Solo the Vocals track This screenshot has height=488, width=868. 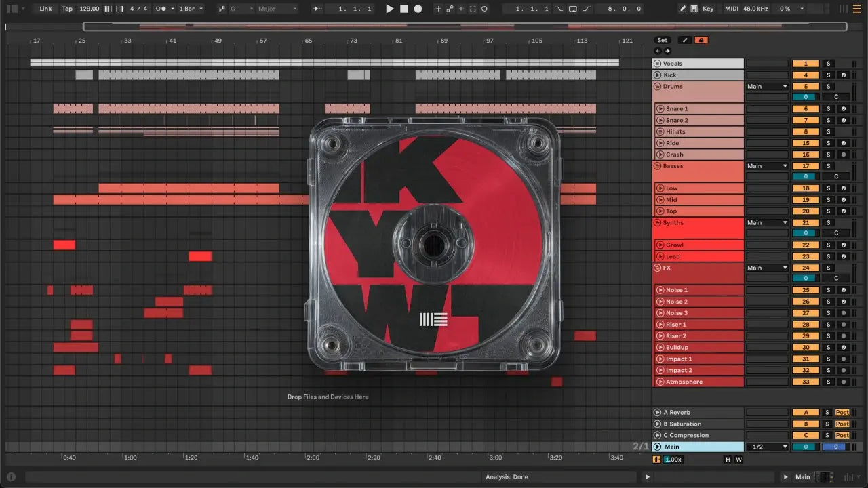[827, 64]
